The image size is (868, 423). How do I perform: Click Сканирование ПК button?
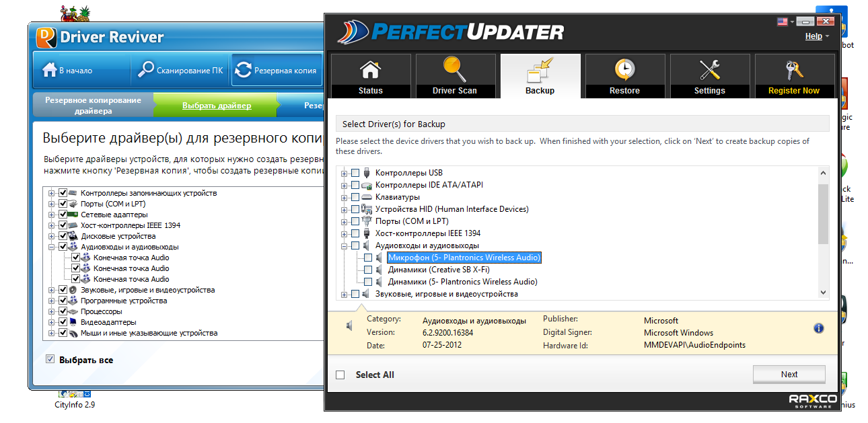180,70
